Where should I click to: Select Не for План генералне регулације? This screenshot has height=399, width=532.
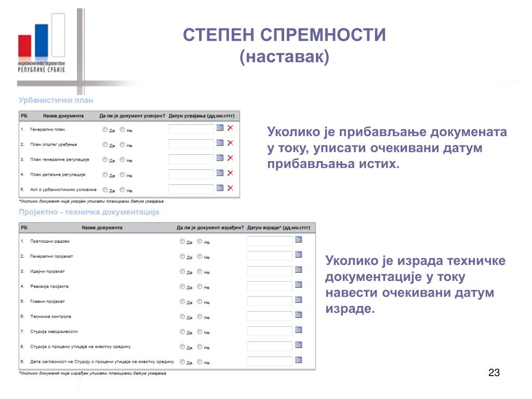[123, 159]
